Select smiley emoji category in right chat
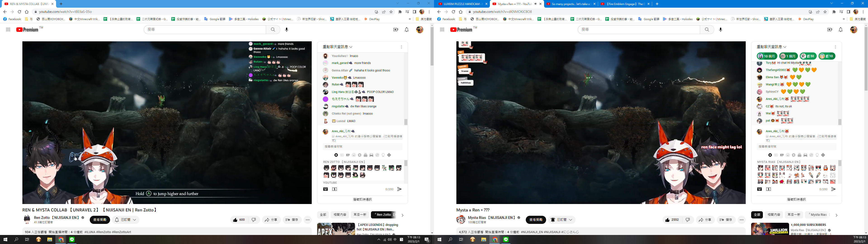Screen dimensions: 868x244 click(788, 155)
